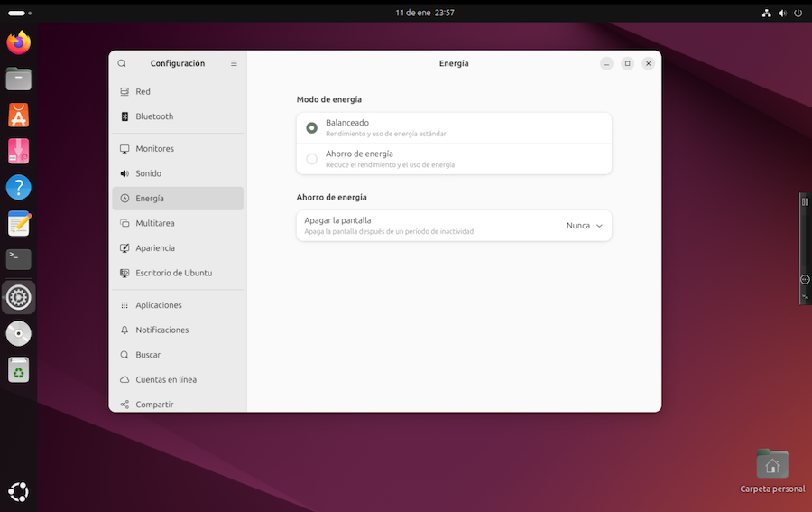Click the Sonido speaker icon
Screen dimensions: 812x512
125,173
